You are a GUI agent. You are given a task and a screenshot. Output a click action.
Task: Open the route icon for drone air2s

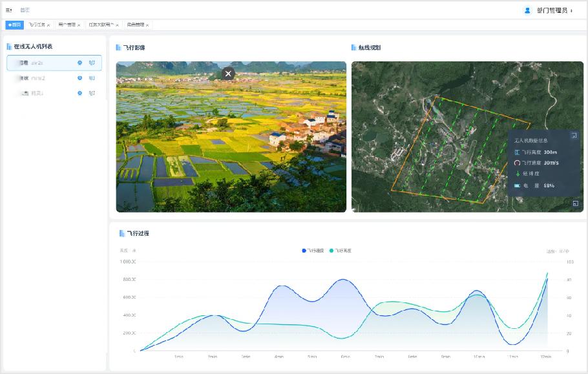click(92, 63)
